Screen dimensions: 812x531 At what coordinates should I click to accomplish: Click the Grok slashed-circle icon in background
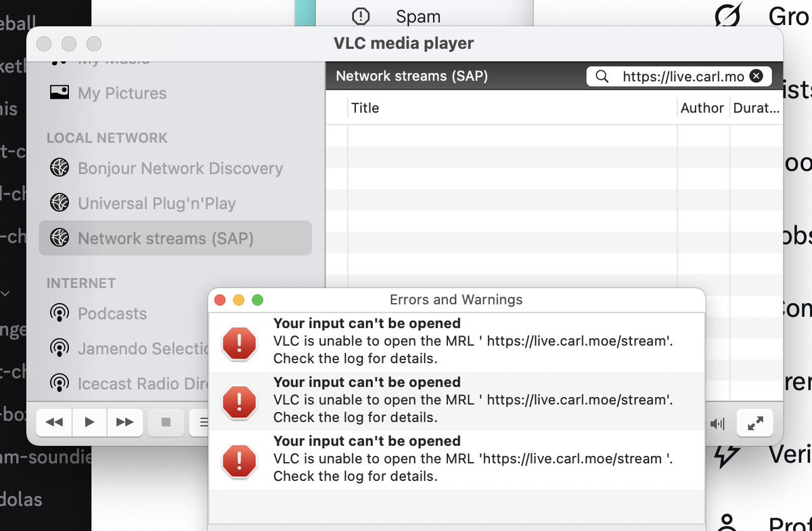click(x=729, y=15)
